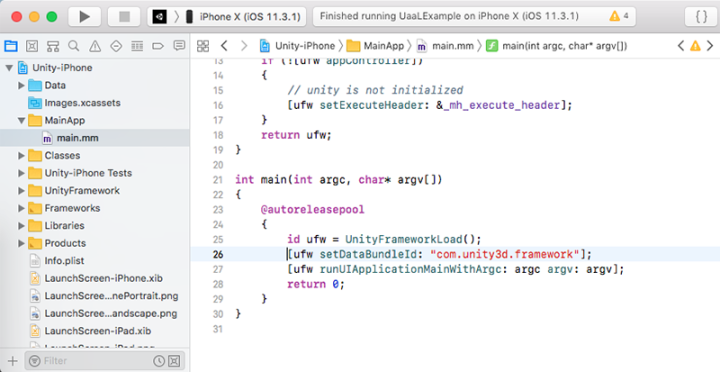This screenshot has width=720, height=372.
Task: Open the Report navigator speech bubble icon
Action: [x=179, y=45]
